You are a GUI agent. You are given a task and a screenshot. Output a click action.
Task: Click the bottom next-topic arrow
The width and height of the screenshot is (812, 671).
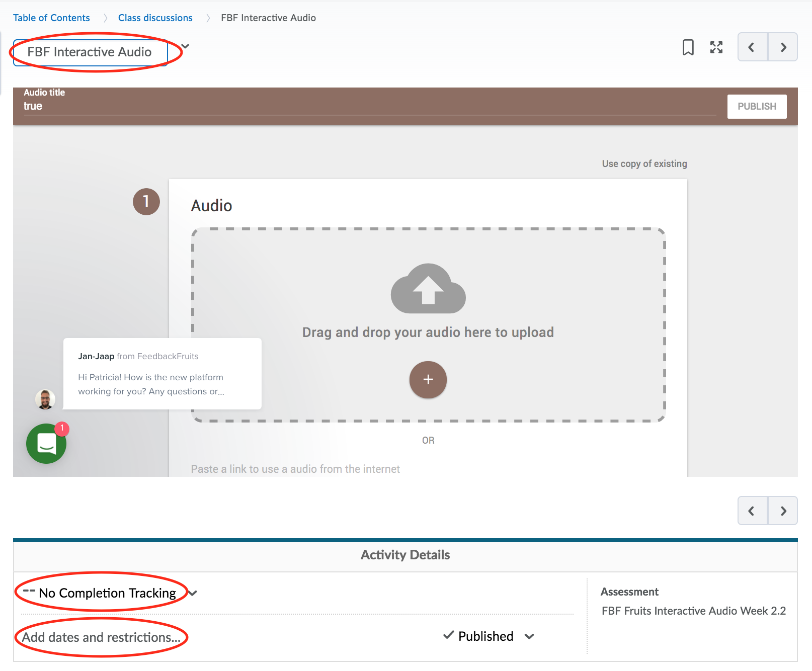point(783,511)
